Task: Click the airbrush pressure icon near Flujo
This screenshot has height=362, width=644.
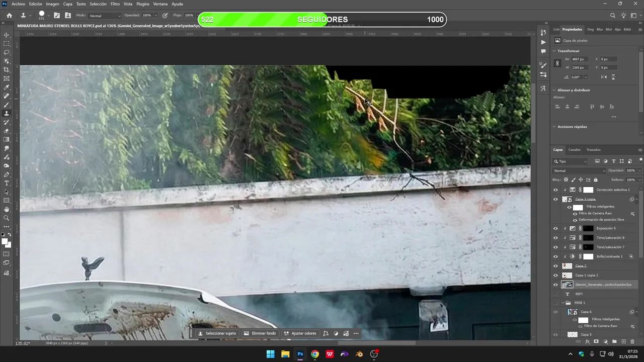Action: tap(165, 16)
